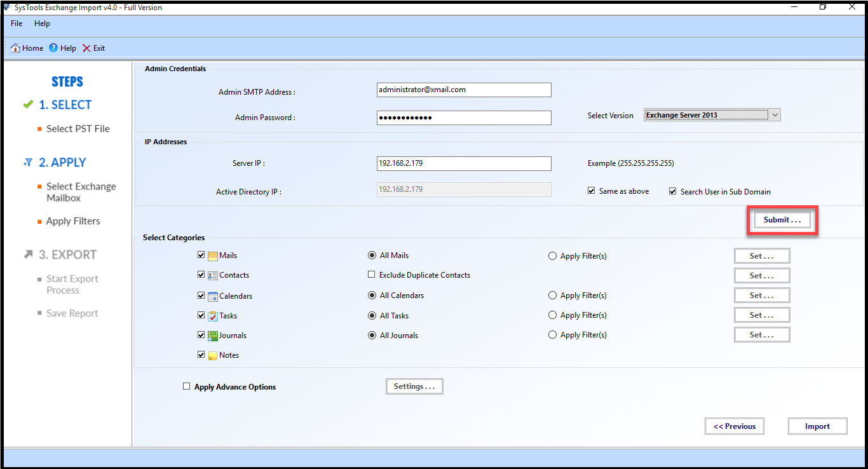Click the Select Exchange Mailbox step
Viewport: 868px width, 469px height.
click(x=81, y=192)
